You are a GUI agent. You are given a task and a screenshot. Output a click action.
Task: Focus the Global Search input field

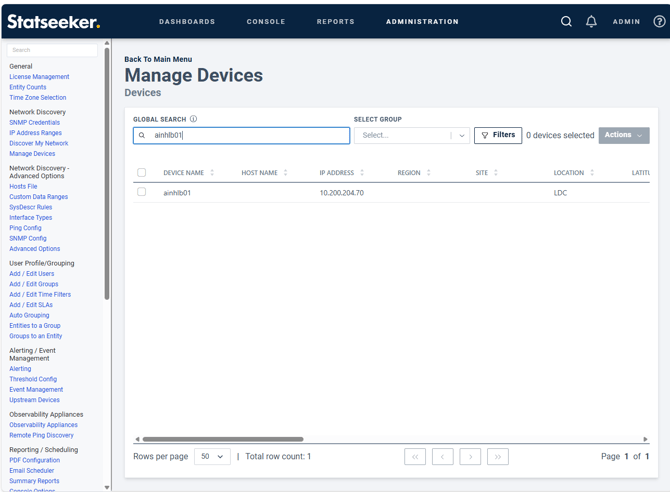(x=241, y=136)
